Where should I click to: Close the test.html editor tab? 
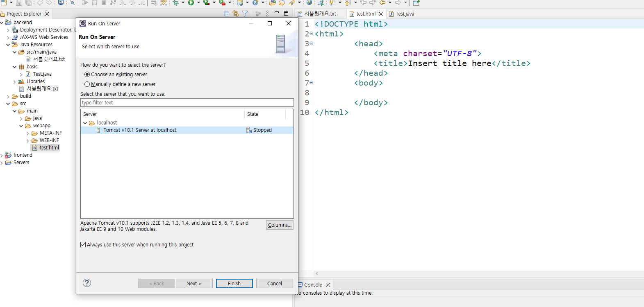click(381, 14)
